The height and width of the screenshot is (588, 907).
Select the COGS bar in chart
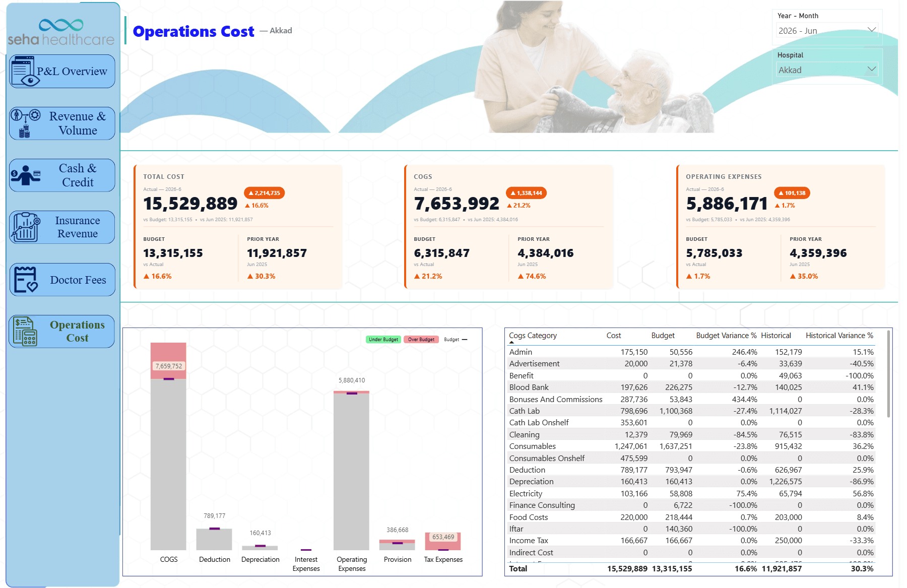coord(168,446)
